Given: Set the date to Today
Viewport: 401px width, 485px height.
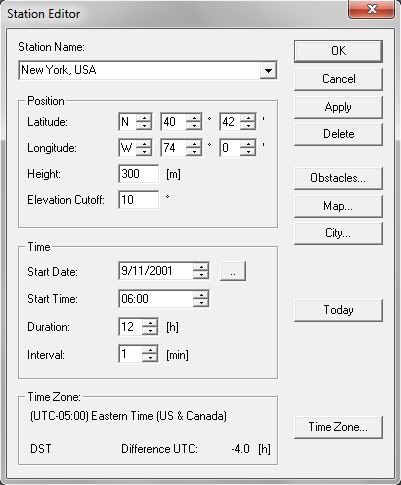Looking at the screenshot, I should tap(338, 310).
